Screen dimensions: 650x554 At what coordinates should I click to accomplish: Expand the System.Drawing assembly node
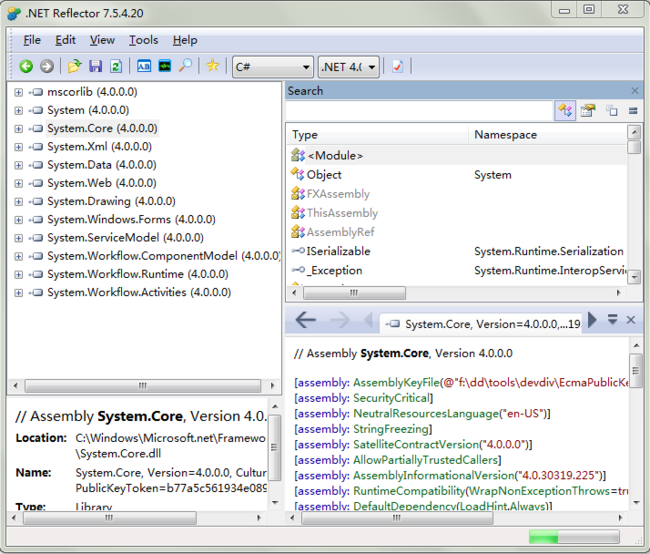coord(18,202)
